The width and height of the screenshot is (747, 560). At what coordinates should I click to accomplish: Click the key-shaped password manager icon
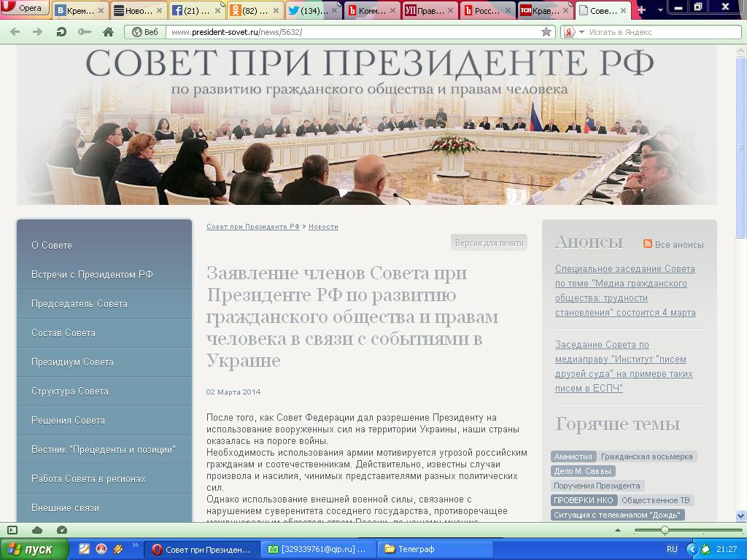(84, 33)
